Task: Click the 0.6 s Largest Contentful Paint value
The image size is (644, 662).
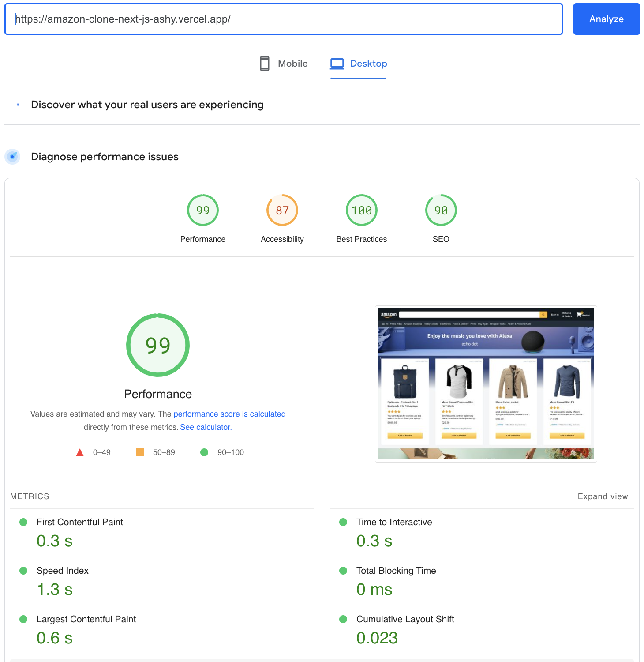Action: (x=55, y=638)
